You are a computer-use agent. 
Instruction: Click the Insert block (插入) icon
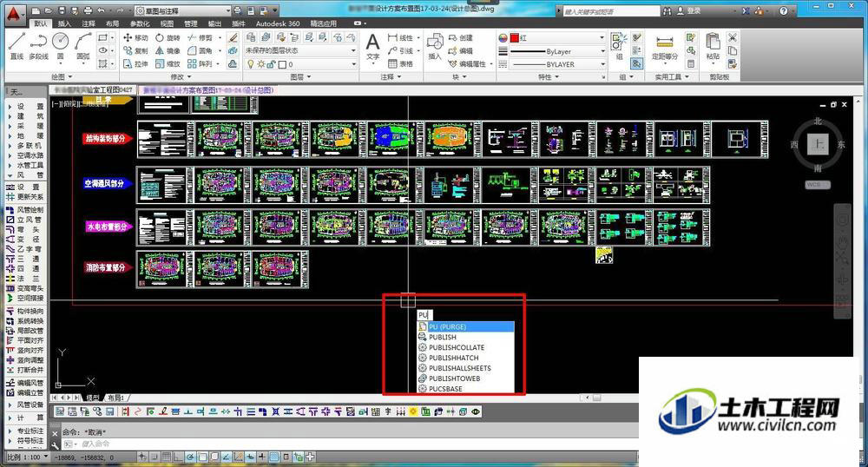click(435, 47)
